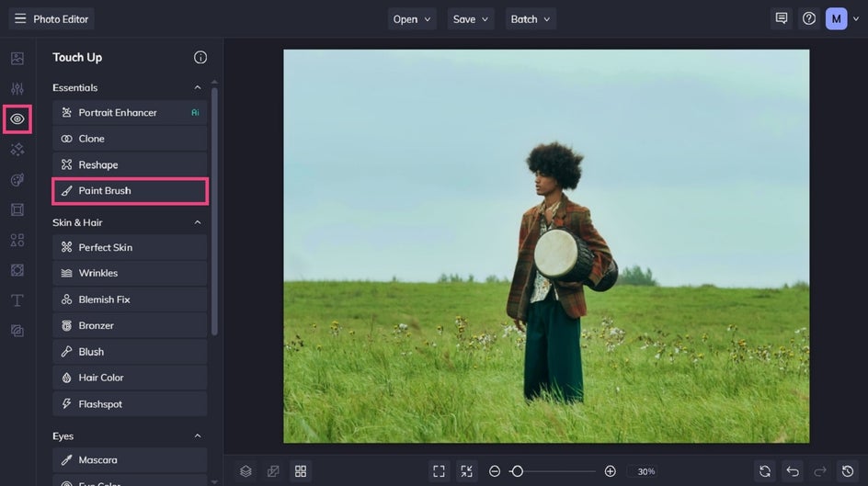The width and height of the screenshot is (868, 486).
Task: Open the Open dropdown menu
Action: [x=412, y=18]
